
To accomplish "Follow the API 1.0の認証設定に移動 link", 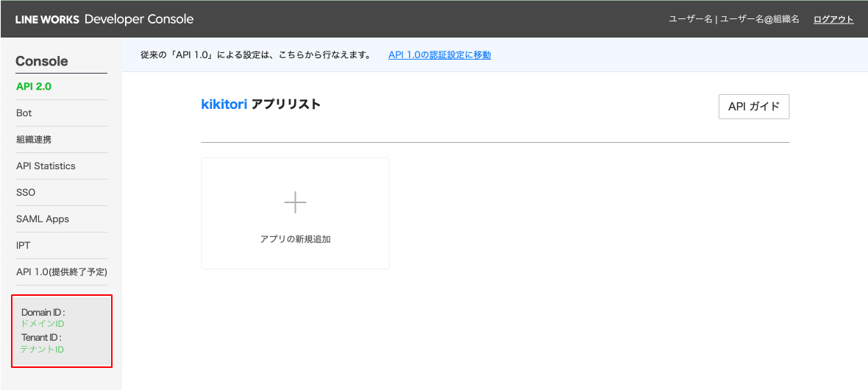I will point(440,55).
